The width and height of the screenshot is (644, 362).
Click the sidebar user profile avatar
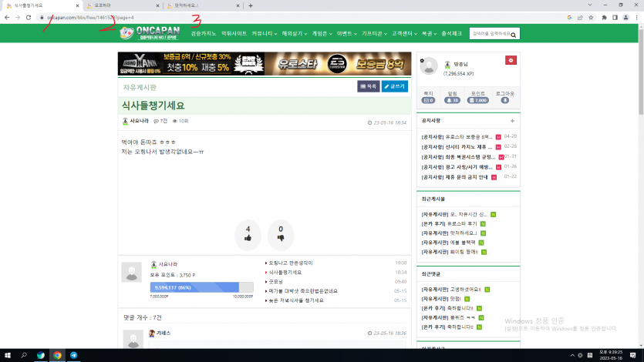tap(429, 66)
